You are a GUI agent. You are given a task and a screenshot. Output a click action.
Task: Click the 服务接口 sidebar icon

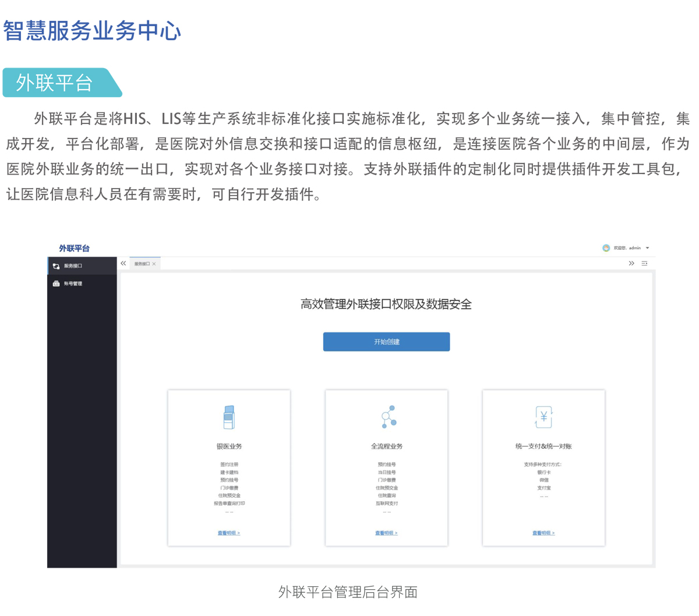57,266
